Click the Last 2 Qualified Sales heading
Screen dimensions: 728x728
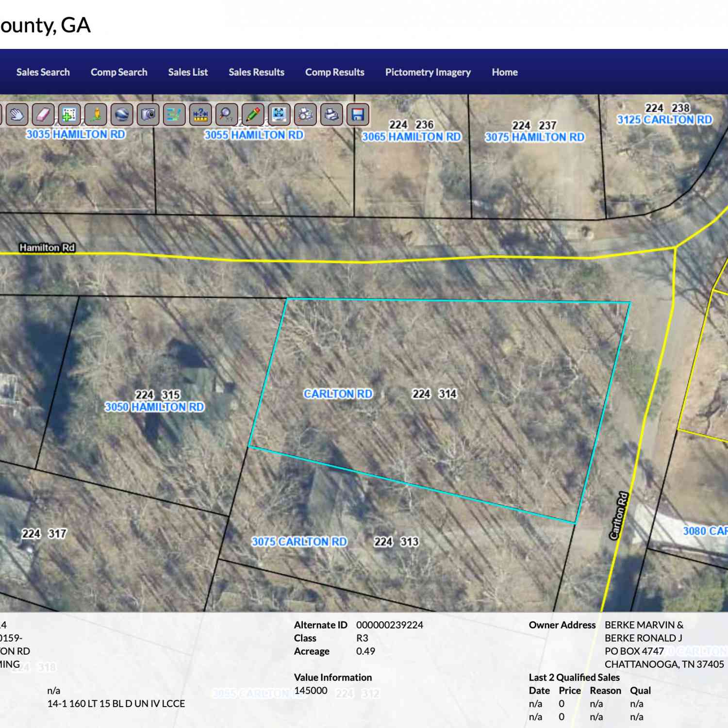coord(574,677)
